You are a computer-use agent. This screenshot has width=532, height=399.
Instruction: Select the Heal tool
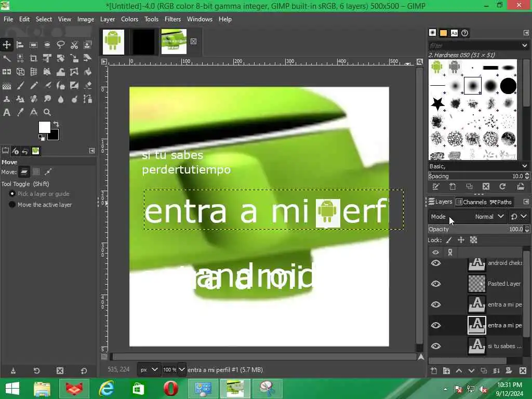(34, 99)
